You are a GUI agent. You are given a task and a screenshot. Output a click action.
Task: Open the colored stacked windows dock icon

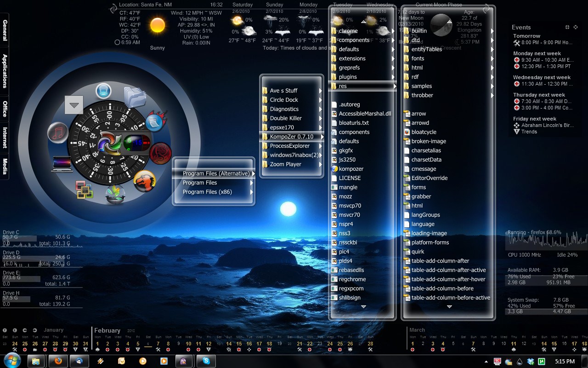(85, 189)
